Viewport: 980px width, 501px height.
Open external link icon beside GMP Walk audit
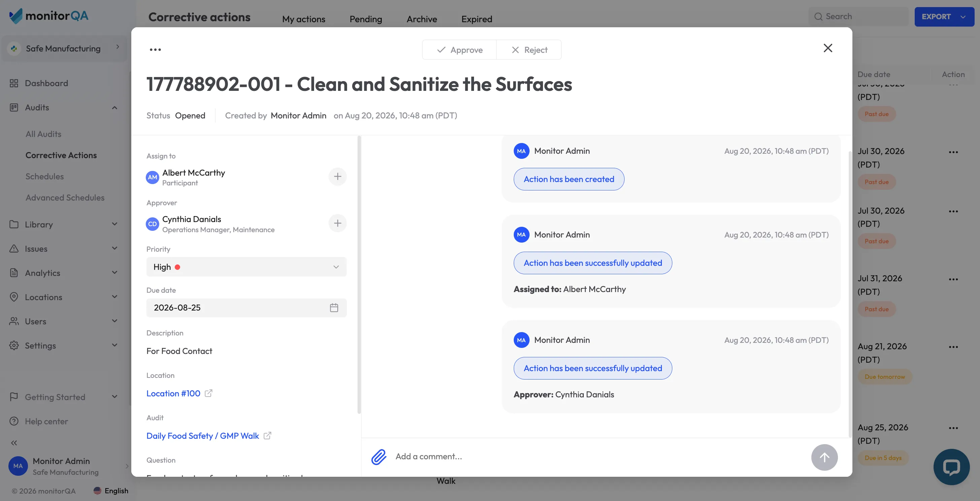[x=267, y=435]
